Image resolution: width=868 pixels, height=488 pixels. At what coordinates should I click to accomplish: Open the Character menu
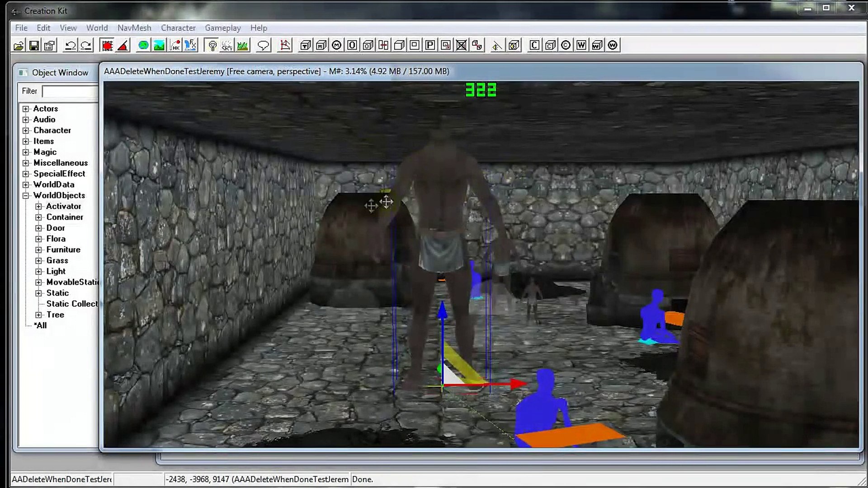(178, 28)
